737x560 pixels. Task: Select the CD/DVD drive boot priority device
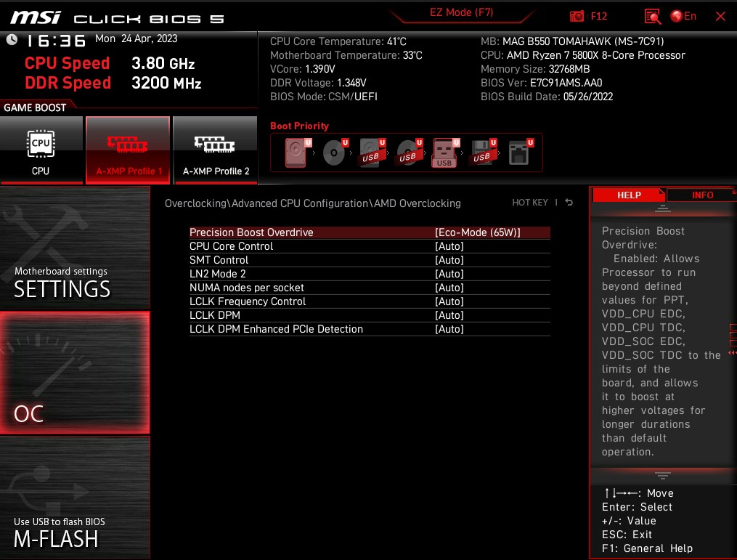point(335,153)
